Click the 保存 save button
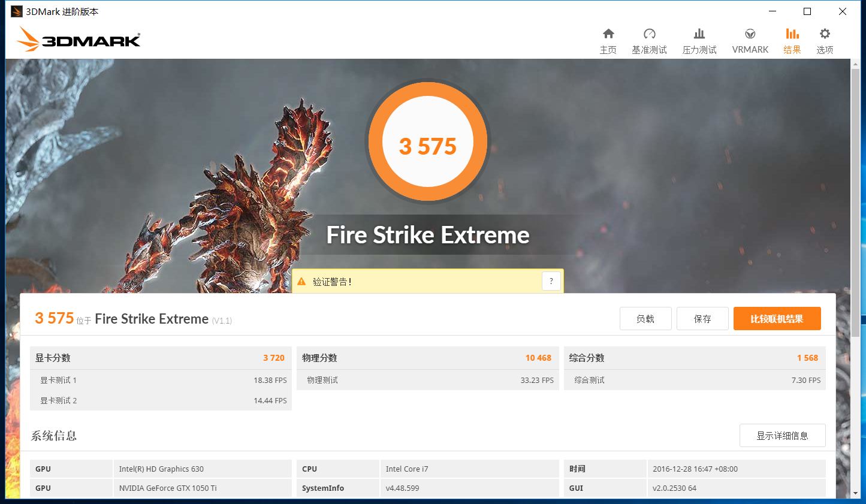Image resolution: width=866 pixels, height=504 pixels. click(702, 319)
